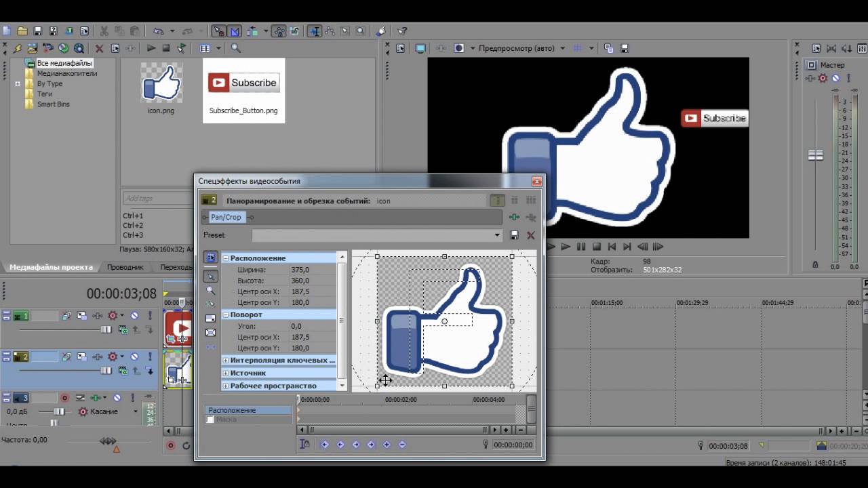Screen dimensions: 868x488
Task: Click the First Keyframe diamond button
Action: point(325,445)
